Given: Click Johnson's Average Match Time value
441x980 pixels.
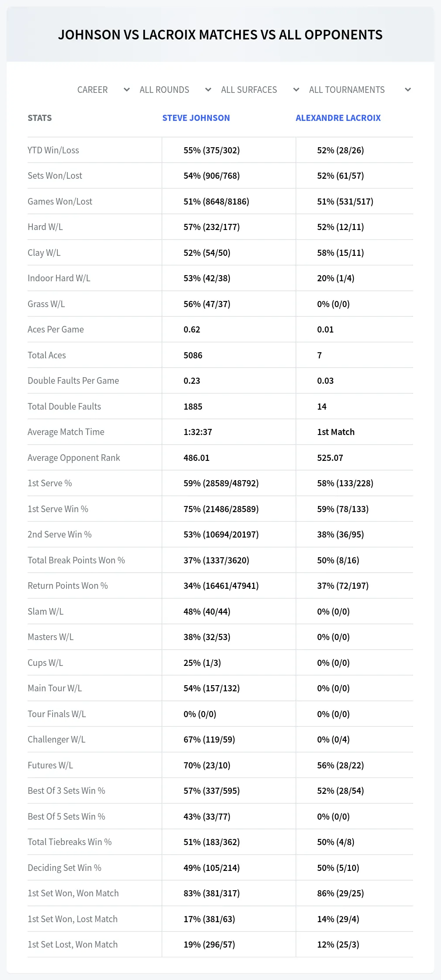Looking at the screenshot, I should [x=198, y=432].
